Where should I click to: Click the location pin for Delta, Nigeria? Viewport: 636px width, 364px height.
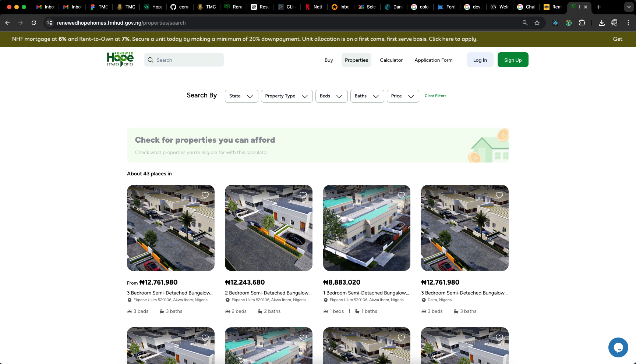(424, 300)
